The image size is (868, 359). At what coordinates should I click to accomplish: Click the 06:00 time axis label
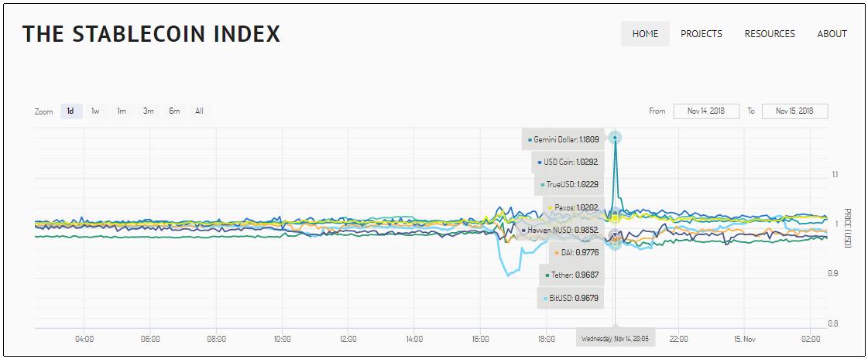coord(150,339)
